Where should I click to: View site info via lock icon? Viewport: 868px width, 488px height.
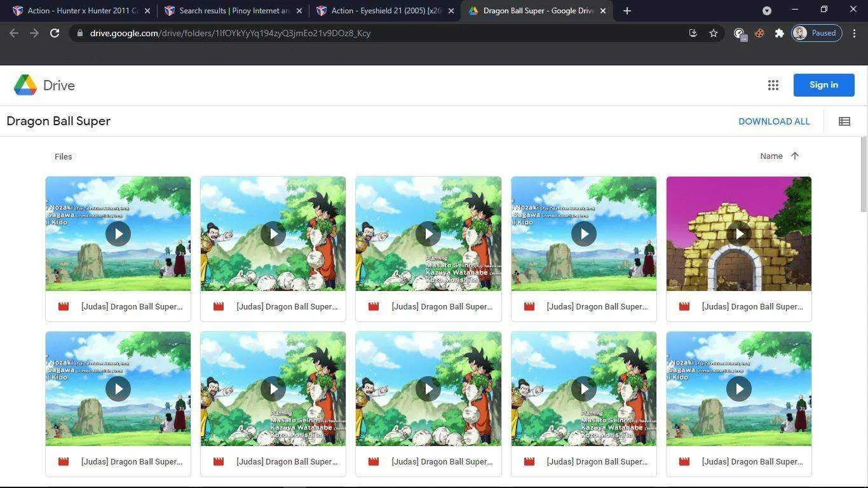click(x=79, y=33)
